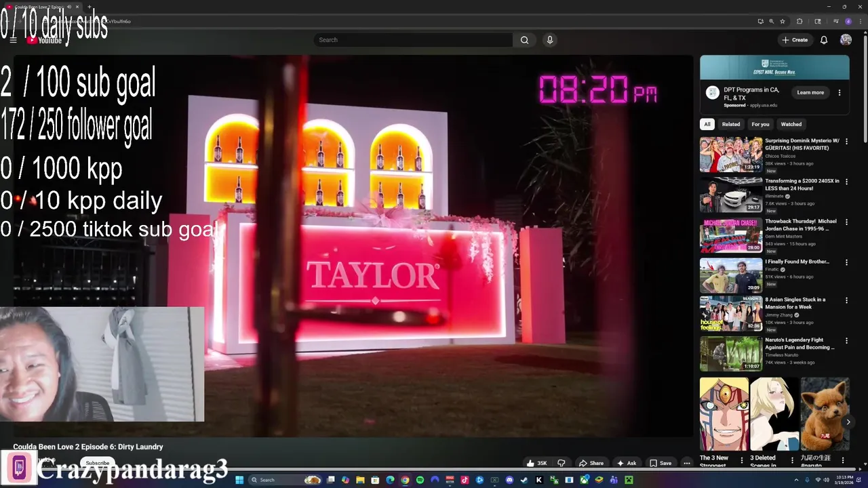The image size is (868, 488).
Task: Open volume control in system tray
Action: 826,480
